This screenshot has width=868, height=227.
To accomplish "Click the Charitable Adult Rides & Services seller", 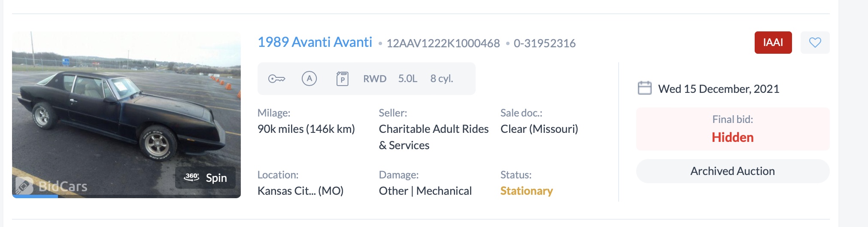I will coord(434,137).
